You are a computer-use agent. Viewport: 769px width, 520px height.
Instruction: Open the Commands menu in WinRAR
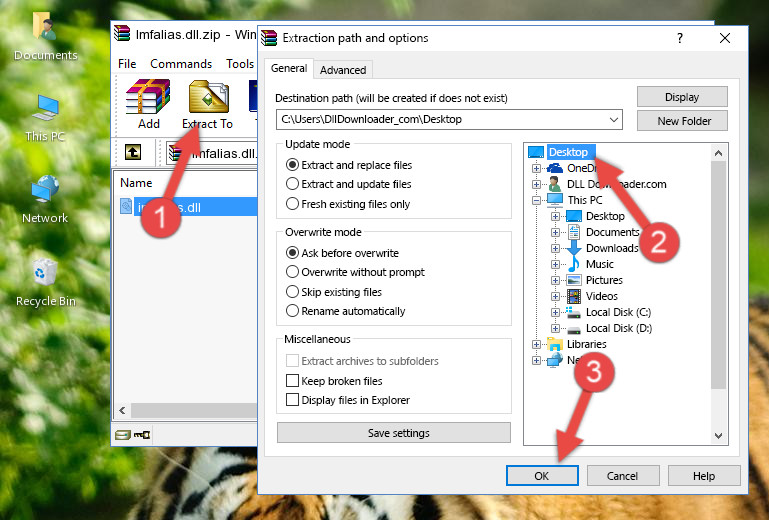click(x=181, y=64)
